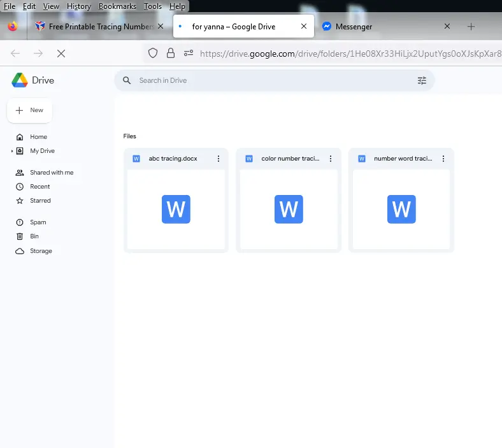
Task: Open the Edit menu
Action: 29,6
